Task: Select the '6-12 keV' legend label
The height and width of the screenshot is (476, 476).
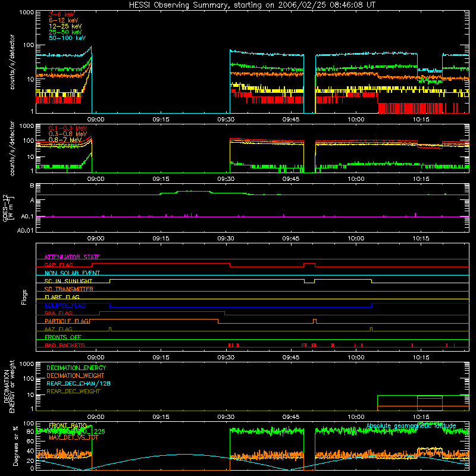Action: [64, 20]
